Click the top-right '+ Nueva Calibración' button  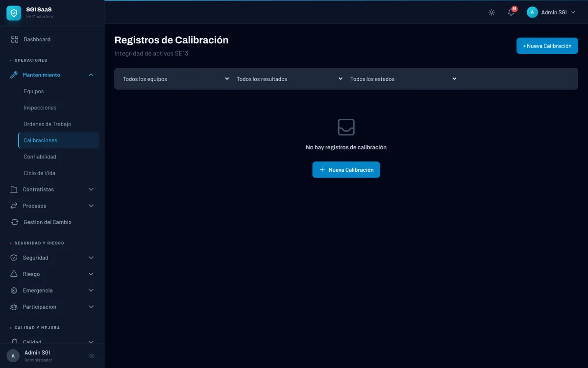click(547, 46)
